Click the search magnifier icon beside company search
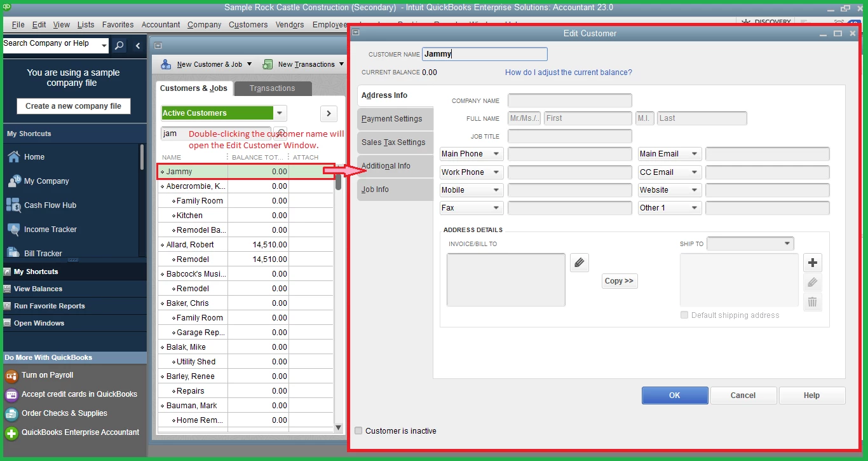Image resolution: width=868 pixels, height=461 pixels. pos(119,45)
